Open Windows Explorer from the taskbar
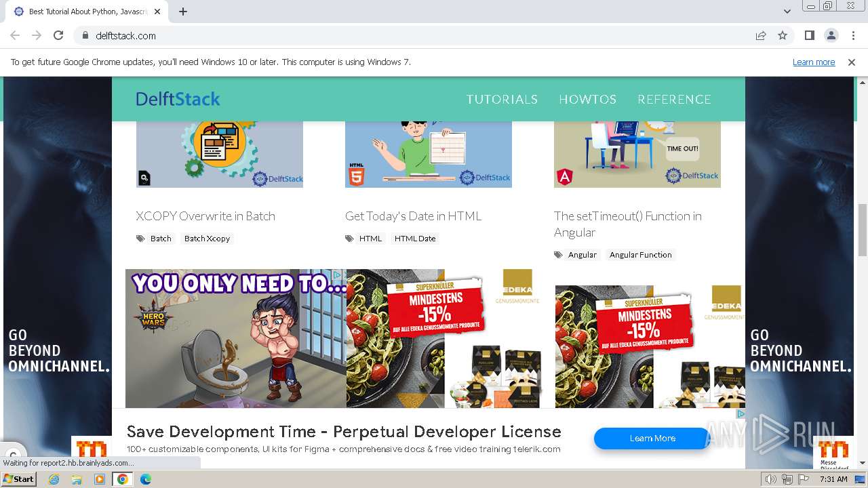This screenshot has height=488, width=868. pyautogui.click(x=77, y=479)
